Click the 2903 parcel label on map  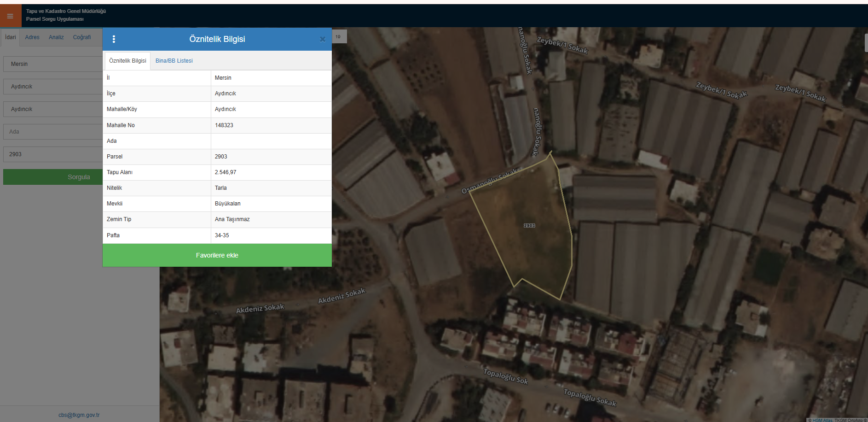click(529, 226)
